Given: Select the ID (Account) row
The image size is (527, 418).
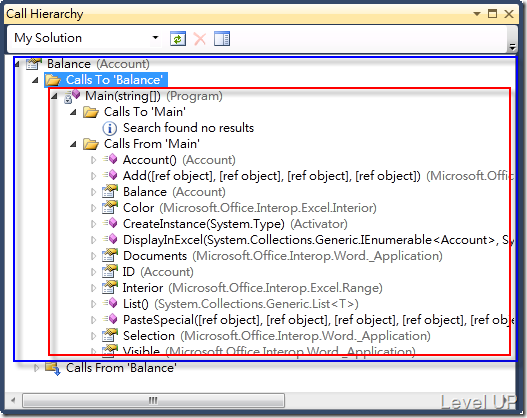Looking at the screenshot, I should point(158,272).
